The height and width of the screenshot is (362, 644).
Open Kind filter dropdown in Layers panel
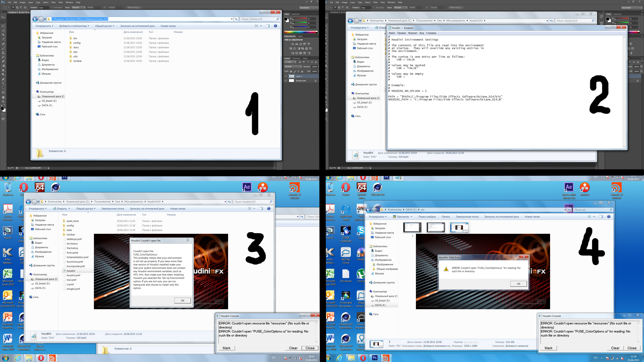tap(290, 62)
